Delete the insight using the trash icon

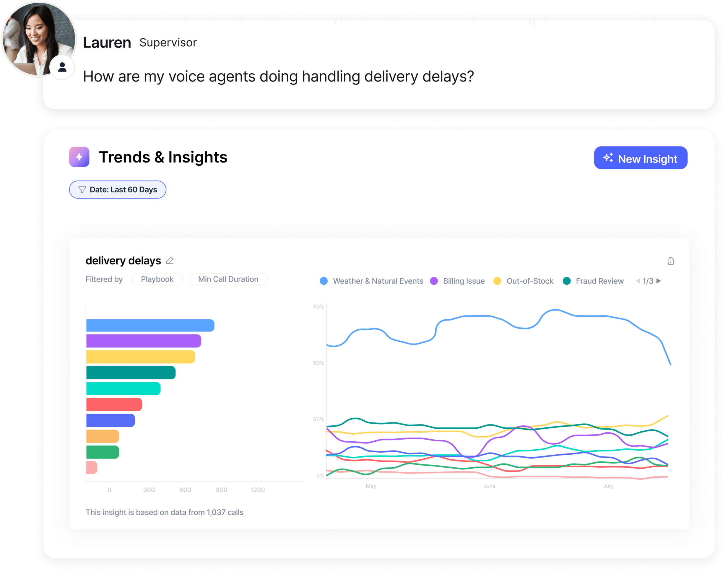pos(671,261)
